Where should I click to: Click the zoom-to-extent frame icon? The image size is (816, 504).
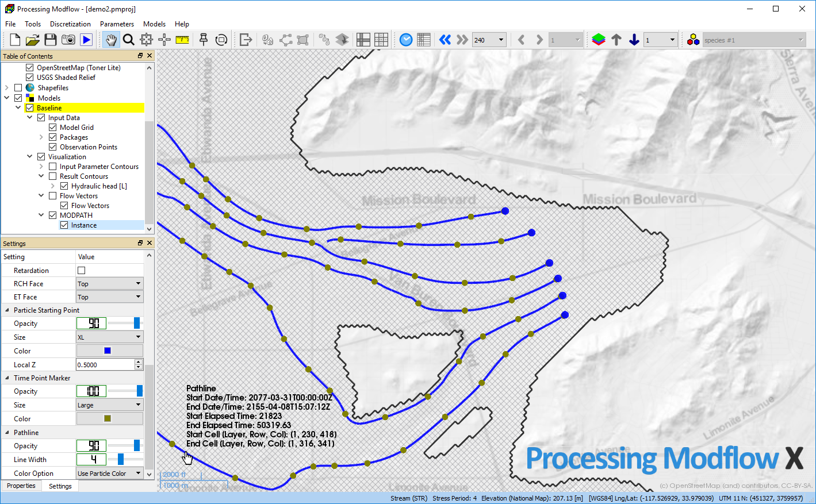point(147,40)
